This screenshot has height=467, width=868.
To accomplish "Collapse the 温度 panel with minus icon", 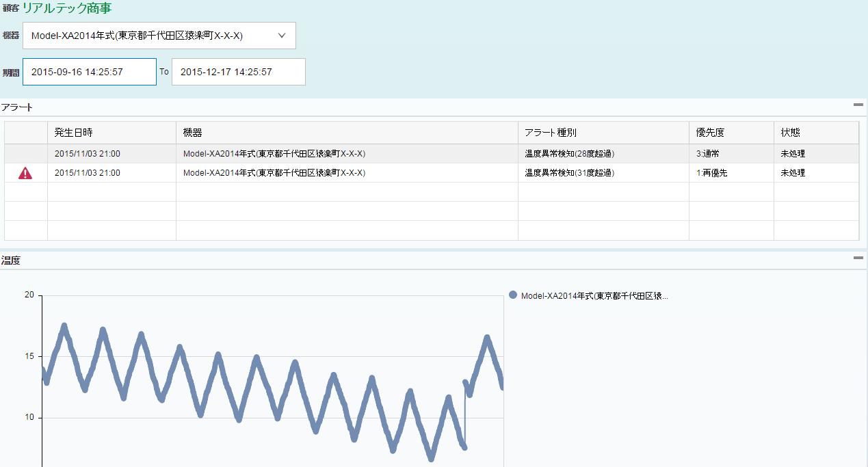I will coord(858,258).
